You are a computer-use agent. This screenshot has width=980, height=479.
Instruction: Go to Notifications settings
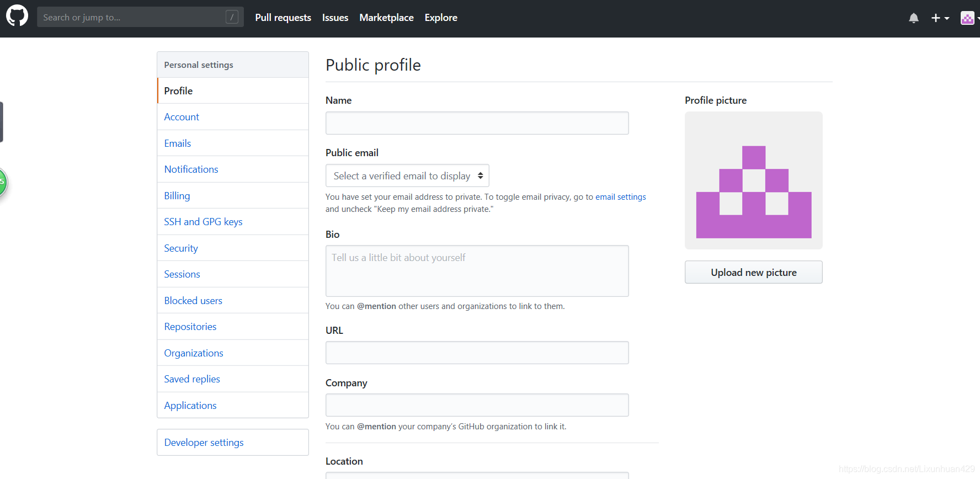coord(233,169)
